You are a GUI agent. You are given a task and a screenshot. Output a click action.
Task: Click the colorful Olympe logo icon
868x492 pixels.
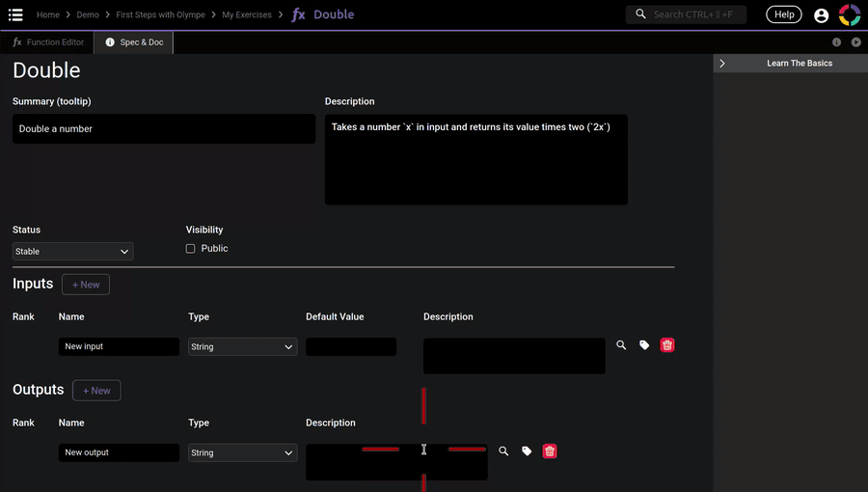coord(850,14)
